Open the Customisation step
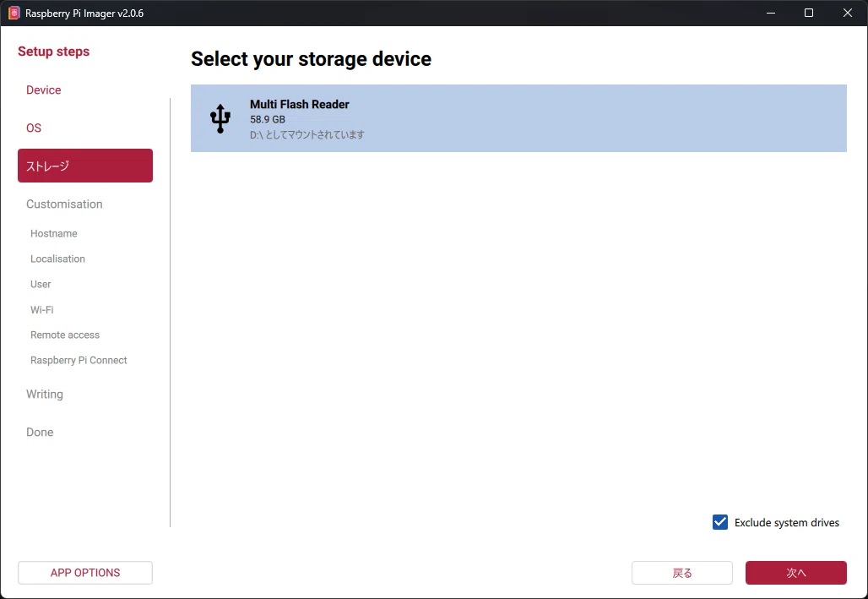Image resolution: width=868 pixels, height=599 pixels. (x=64, y=204)
